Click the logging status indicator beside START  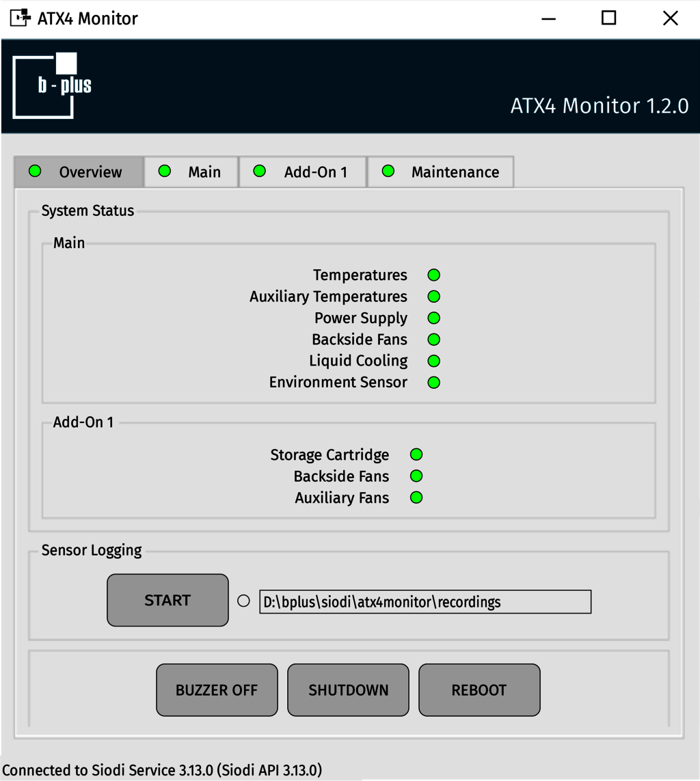click(x=243, y=601)
